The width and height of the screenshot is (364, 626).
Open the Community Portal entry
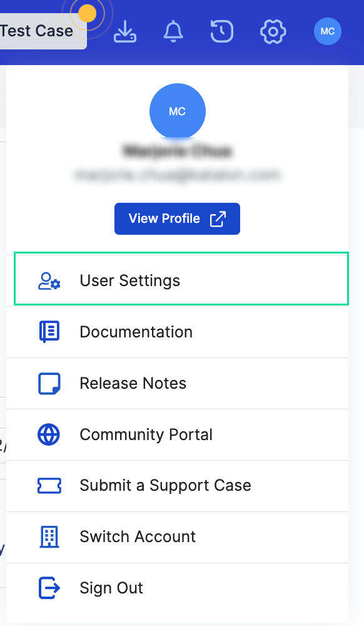[x=146, y=434]
